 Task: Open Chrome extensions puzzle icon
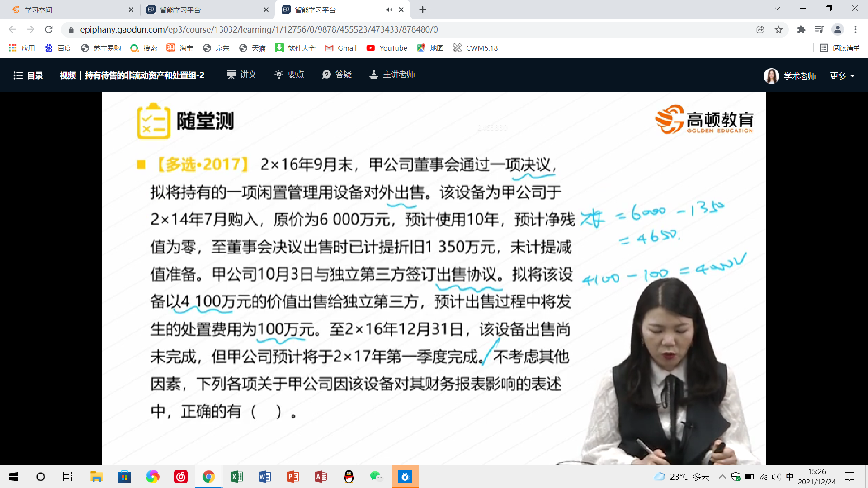[801, 29]
